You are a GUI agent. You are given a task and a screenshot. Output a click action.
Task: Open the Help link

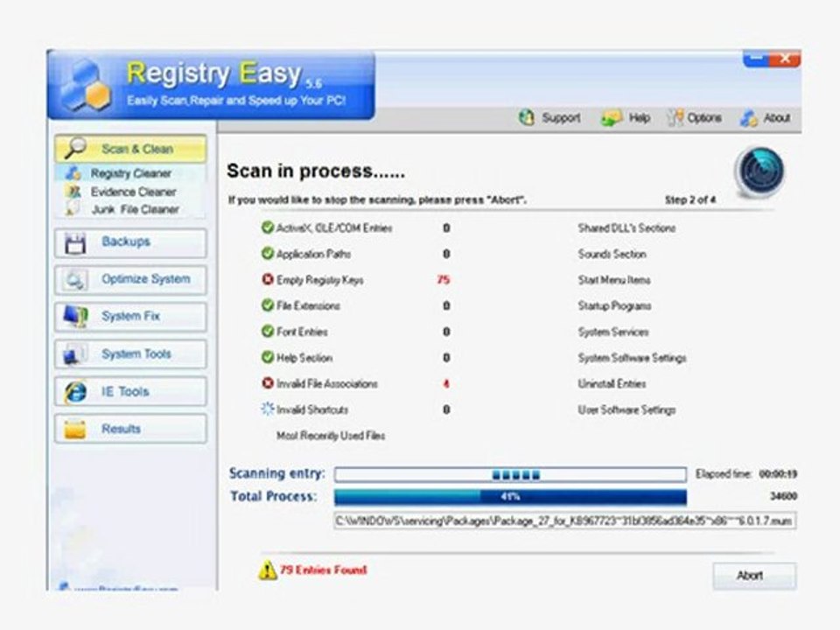pyautogui.click(x=639, y=118)
